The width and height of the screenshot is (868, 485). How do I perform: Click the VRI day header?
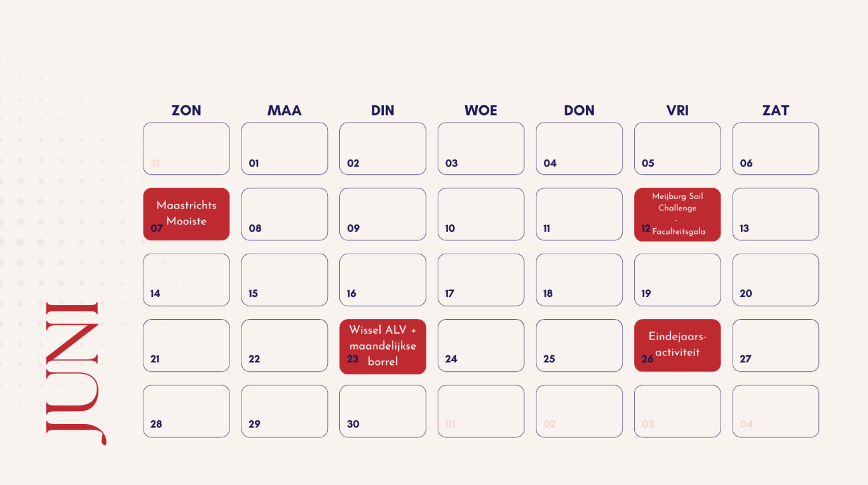(x=677, y=111)
